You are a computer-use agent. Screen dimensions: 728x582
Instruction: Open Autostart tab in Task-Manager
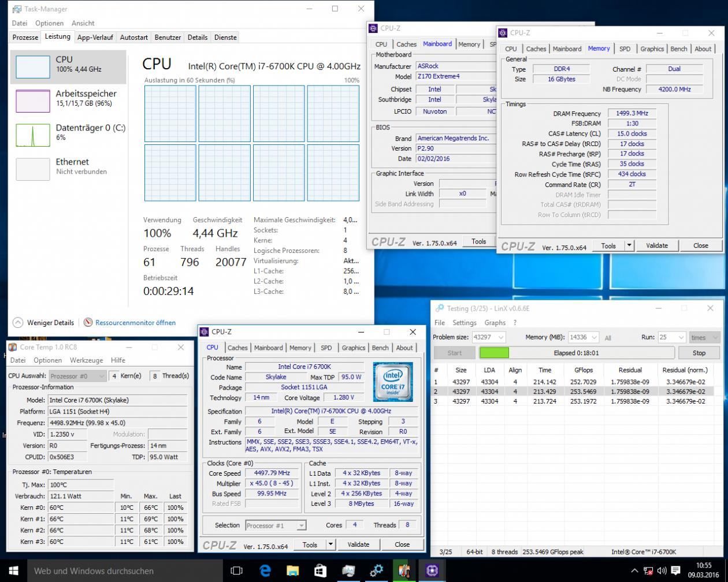pyautogui.click(x=133, y=37)
